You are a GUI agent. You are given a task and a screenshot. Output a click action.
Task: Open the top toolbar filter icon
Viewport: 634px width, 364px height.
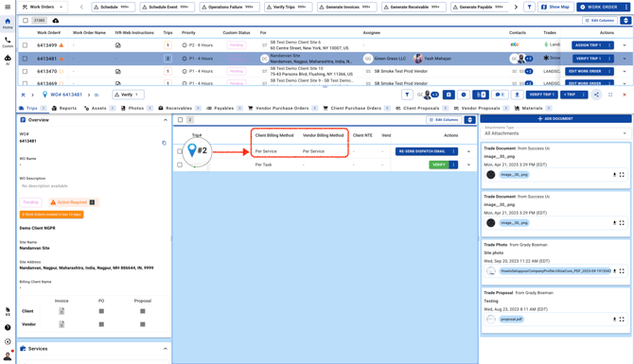[529, 7]
